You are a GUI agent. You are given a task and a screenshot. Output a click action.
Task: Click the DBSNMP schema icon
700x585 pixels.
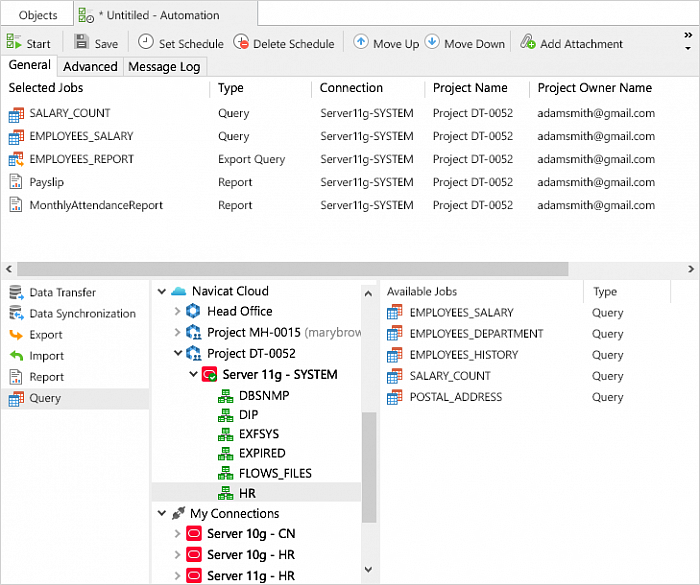pyautogui.click(x=225, y=396)
